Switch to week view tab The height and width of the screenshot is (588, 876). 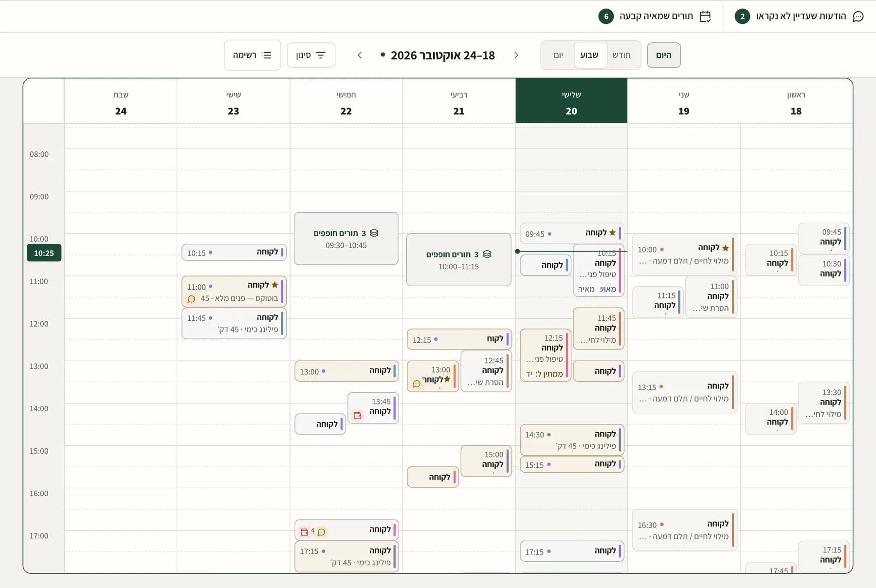pyautogui.click(x=589, y=55)
